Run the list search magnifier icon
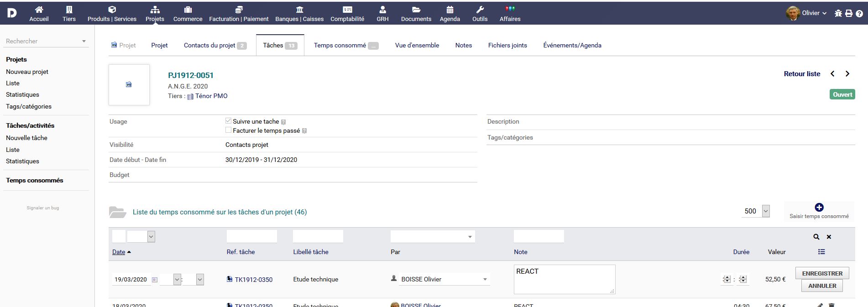 click(816, 237)
